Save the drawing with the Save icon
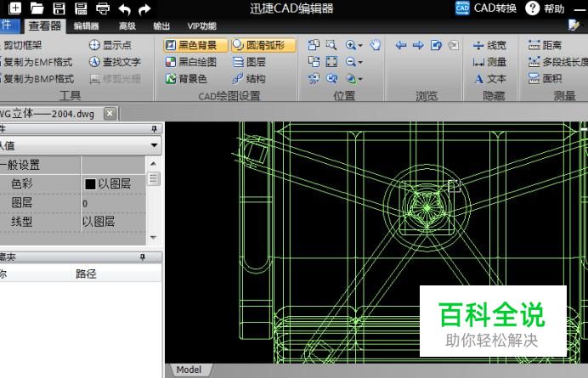This screenshot has height=378, width=588. (59, 8)
